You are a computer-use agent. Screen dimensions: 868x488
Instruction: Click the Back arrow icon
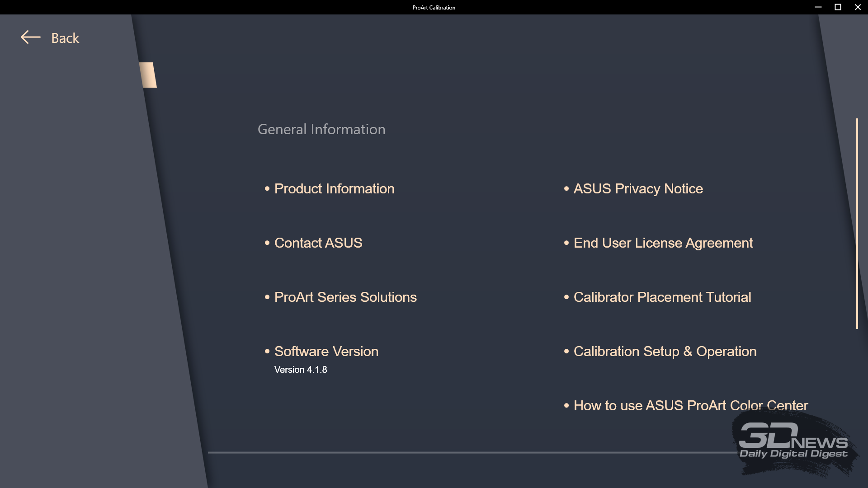pos(31,38)
